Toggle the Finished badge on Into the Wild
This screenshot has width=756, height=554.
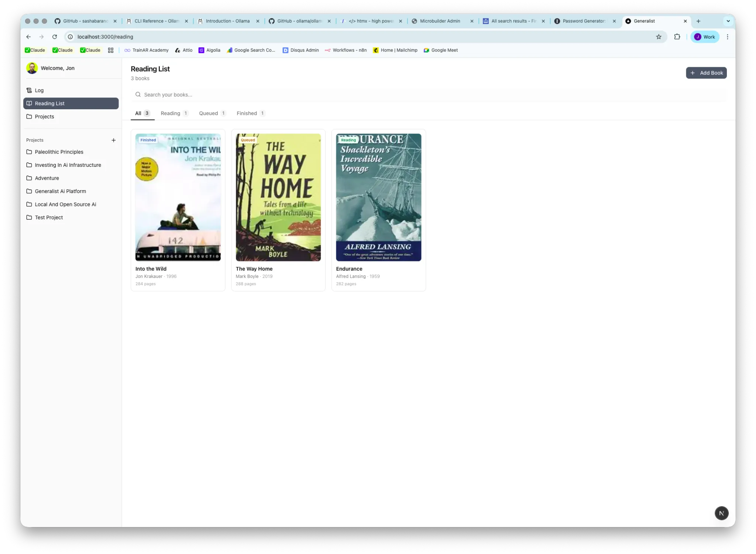click(x=148, y=140)
